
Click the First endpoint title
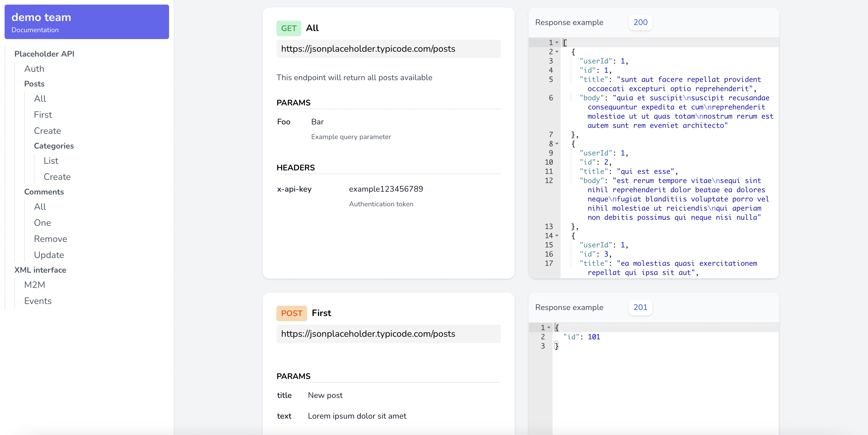[x=321, y=313]
